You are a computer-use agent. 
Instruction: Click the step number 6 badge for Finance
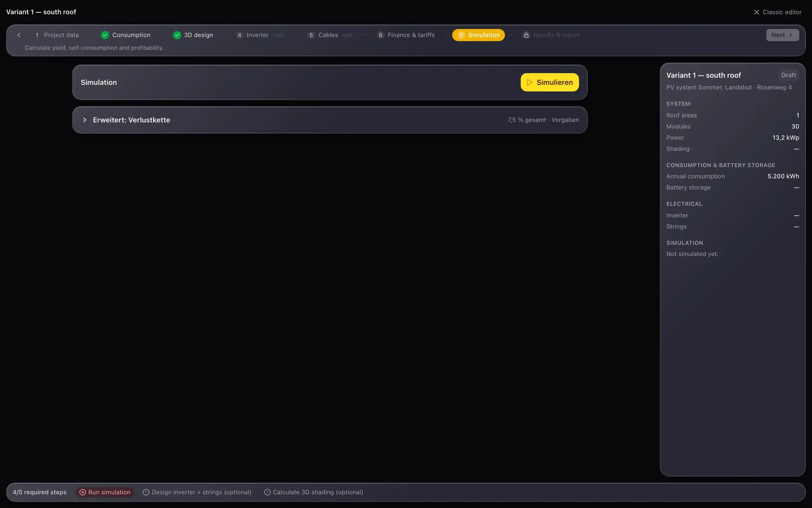(x=380, y=35)
